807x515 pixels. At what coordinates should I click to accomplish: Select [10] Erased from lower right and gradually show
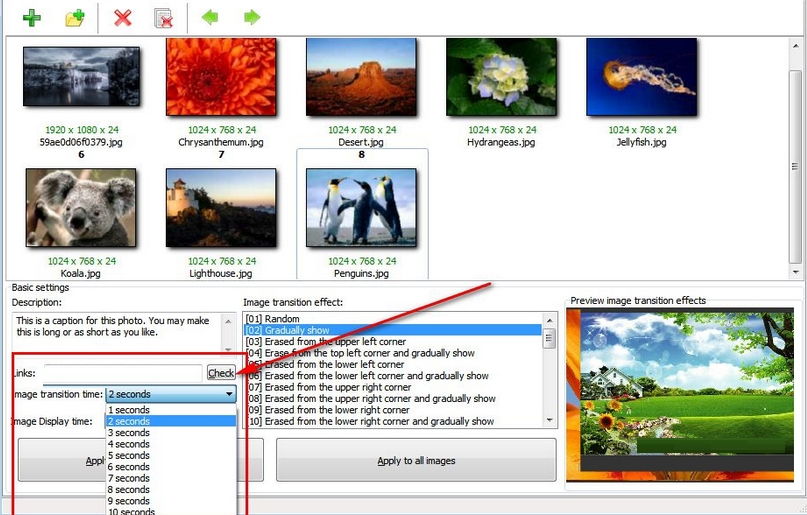(393, 421)
